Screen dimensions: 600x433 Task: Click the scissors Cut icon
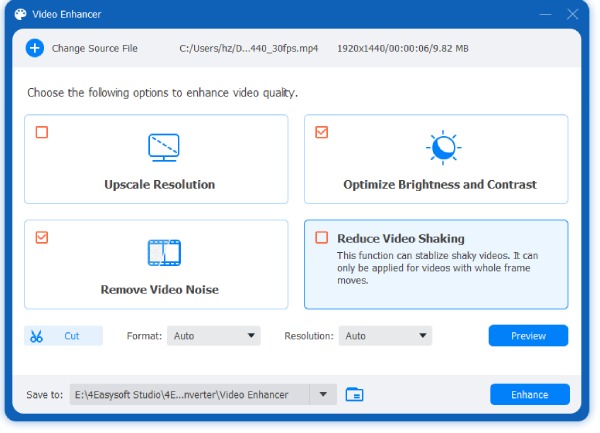click(x=37, y=336)
